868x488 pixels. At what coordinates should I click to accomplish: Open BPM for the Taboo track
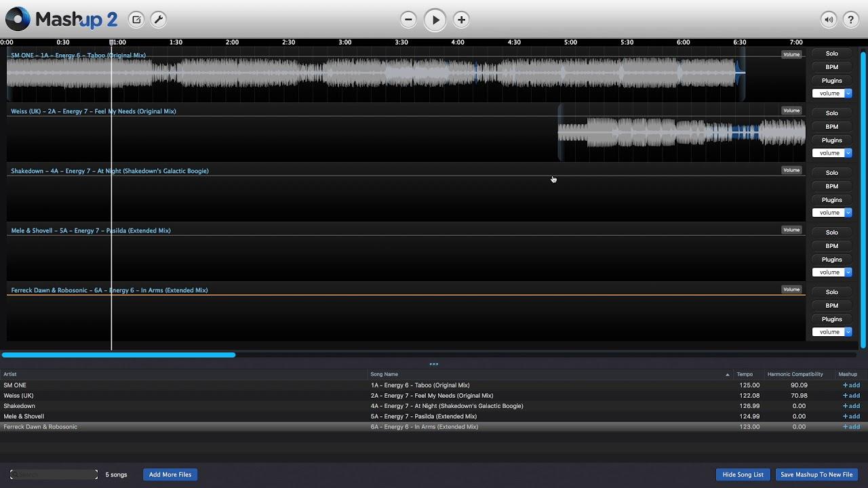pos(832,67)
